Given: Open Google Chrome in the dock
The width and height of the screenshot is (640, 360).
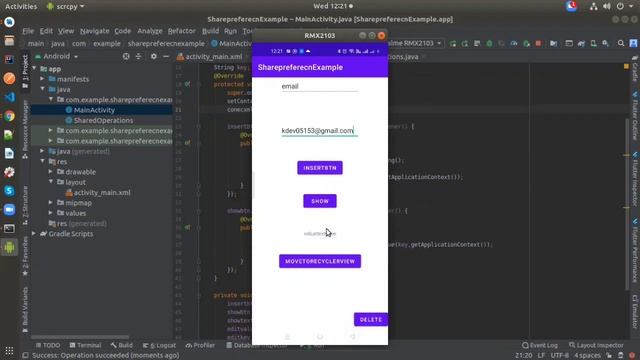Looking at the screenshot, I should pyautogui.click(x=9, y=116).
